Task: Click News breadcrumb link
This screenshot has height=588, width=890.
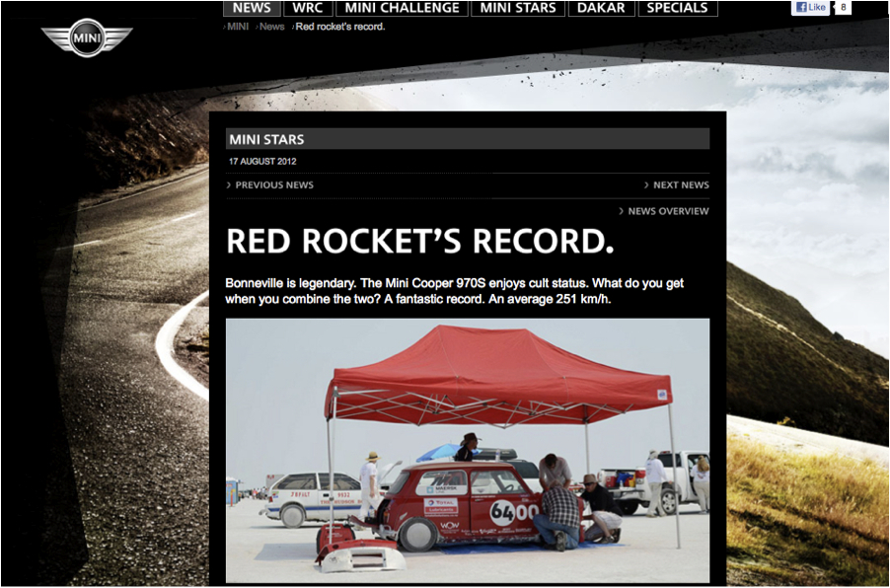Action: click(x=271, y=27)
